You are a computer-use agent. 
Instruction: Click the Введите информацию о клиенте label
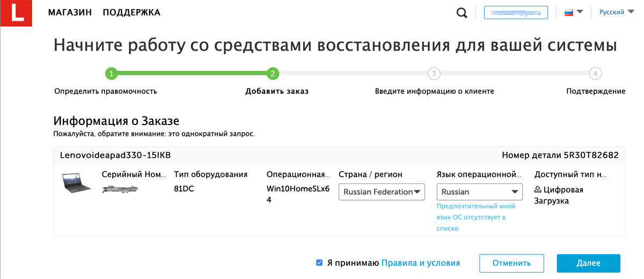tap(434, 91)
